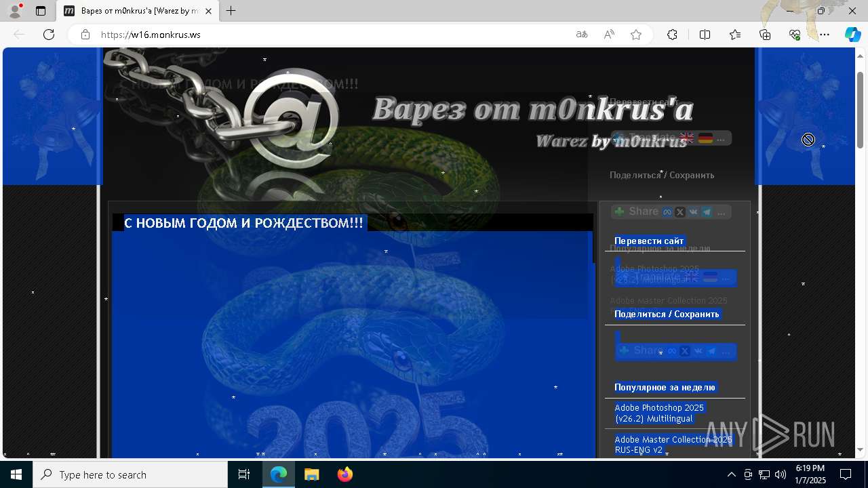Show hidden system tray icons
This screenshot has height=488, width=868.
coord(731,474)
